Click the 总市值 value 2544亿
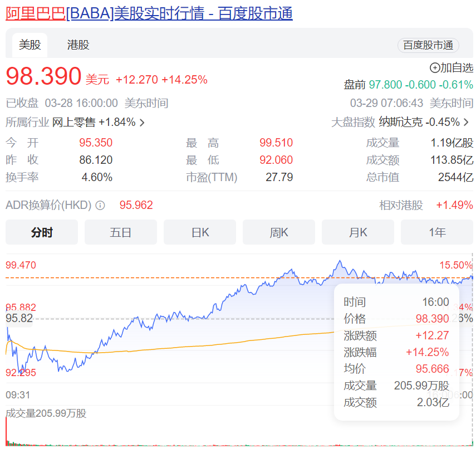 coord(455,177)
